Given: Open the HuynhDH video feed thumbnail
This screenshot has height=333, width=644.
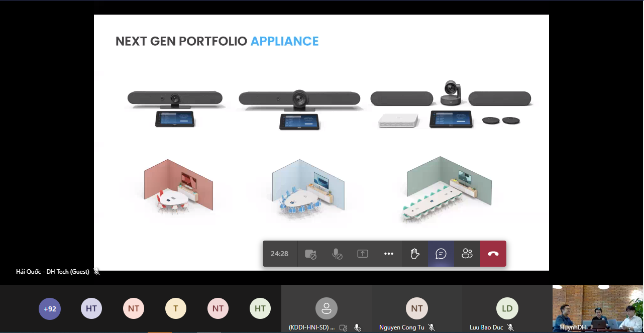Looking at the screenshot, I should pos(598,309).
